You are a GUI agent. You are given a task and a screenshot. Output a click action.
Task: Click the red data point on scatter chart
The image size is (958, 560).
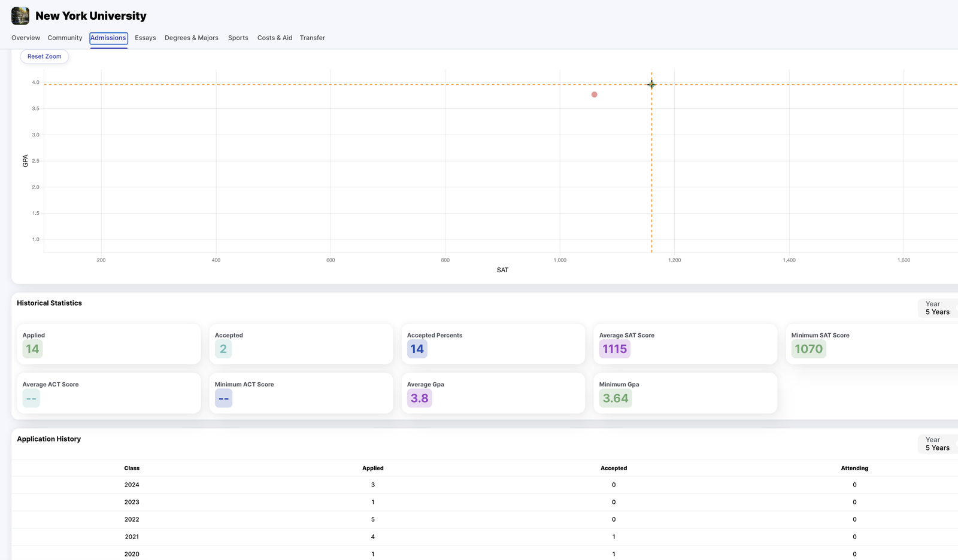tap(594, 95)
